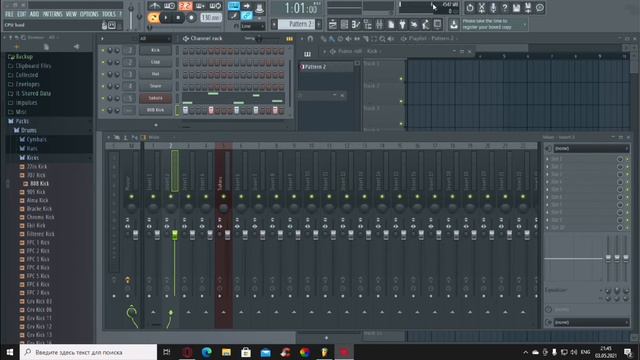Click the record transport button
This screenshot has height=360, width=640.
click(191, 18)
